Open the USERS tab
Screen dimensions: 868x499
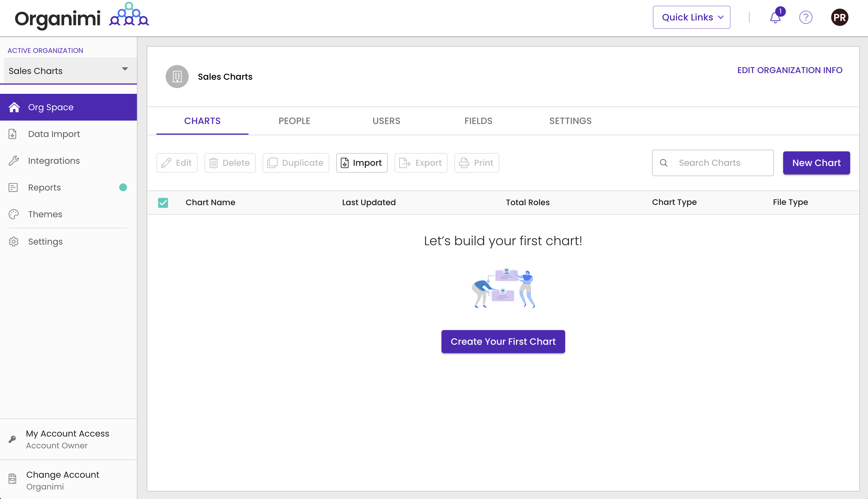click(x=386, y=121)
